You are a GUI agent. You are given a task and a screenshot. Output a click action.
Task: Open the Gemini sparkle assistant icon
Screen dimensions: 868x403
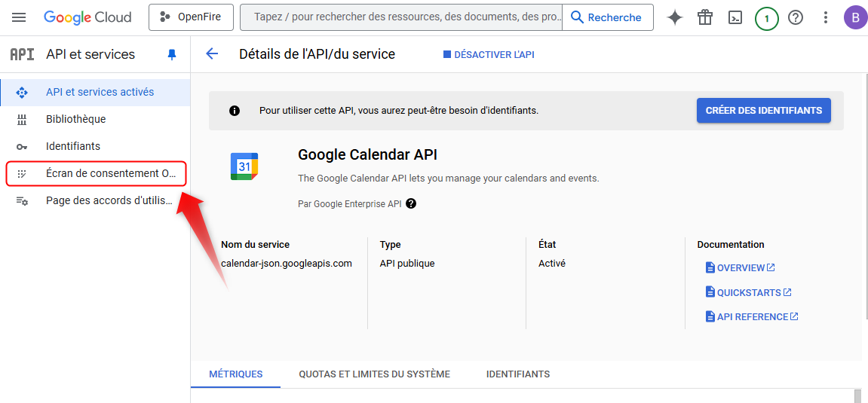[x=675, y=17]
